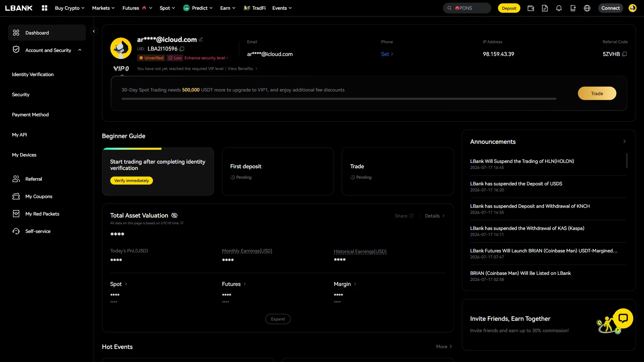Open asset Details link
644x362 pixels.
click(x=435, y=216)
